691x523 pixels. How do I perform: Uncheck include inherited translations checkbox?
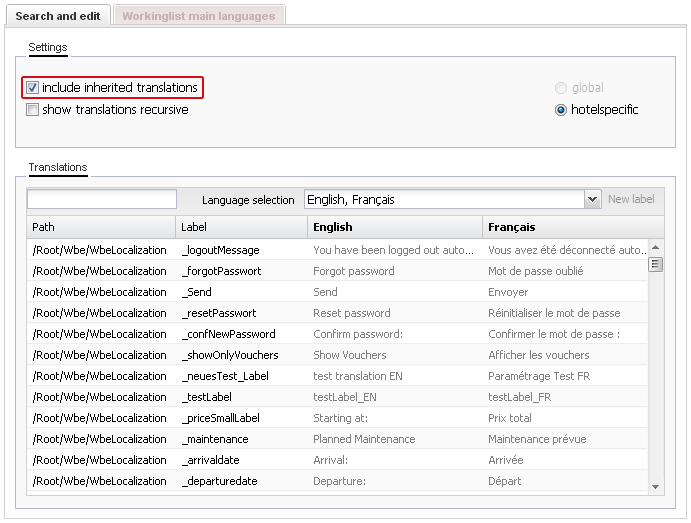pos(33,88)
